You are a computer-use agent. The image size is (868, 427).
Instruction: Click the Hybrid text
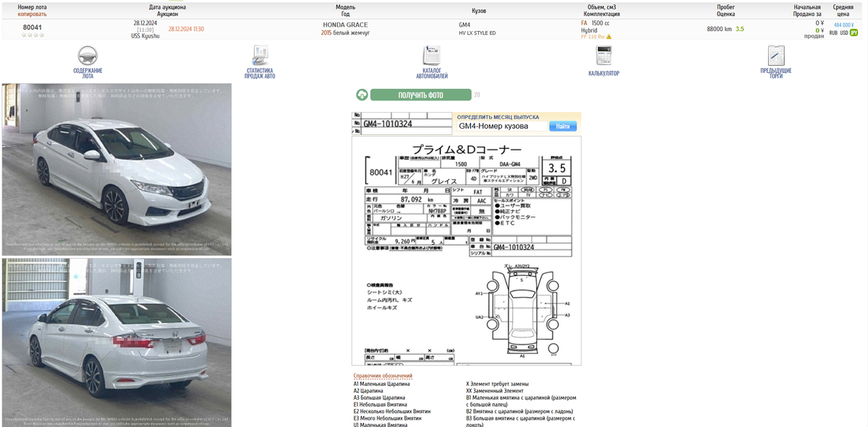pyautogui.click(x=589, y=30)
